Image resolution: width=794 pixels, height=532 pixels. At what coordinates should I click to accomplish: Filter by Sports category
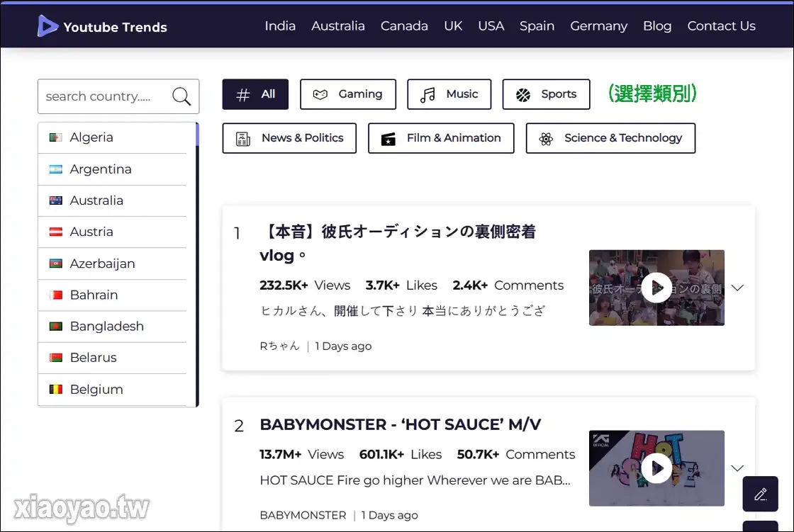546,94
